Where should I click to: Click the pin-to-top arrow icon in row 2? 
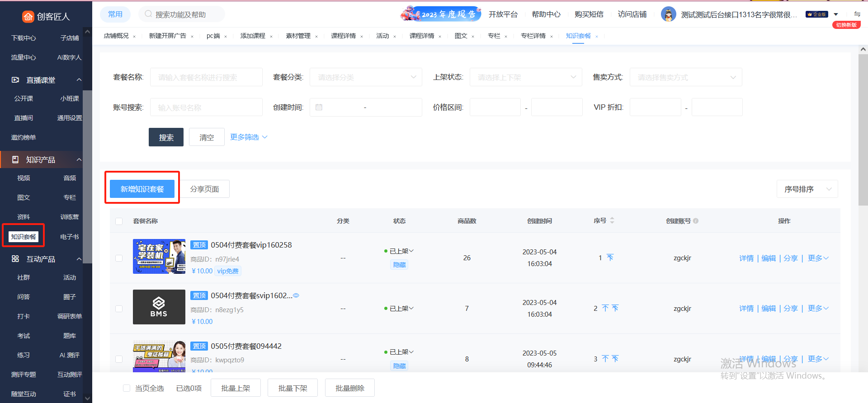(x=605, y=308)
